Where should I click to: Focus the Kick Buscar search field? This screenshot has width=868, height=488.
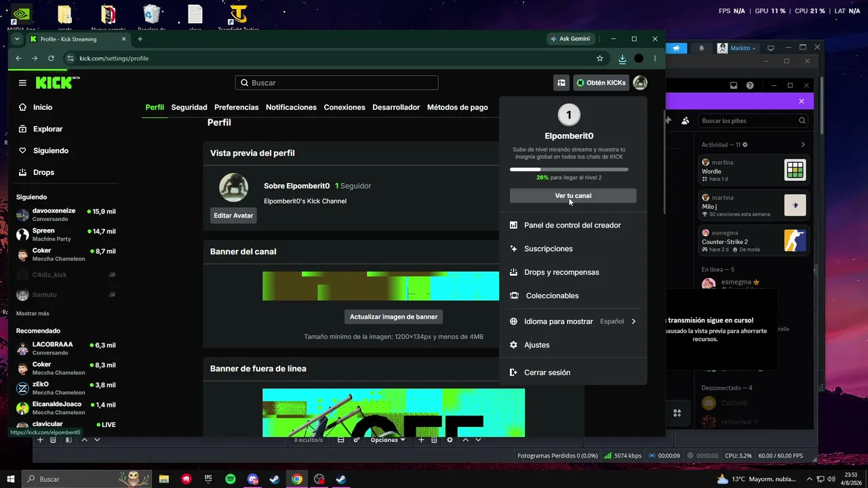click(336, 83)
